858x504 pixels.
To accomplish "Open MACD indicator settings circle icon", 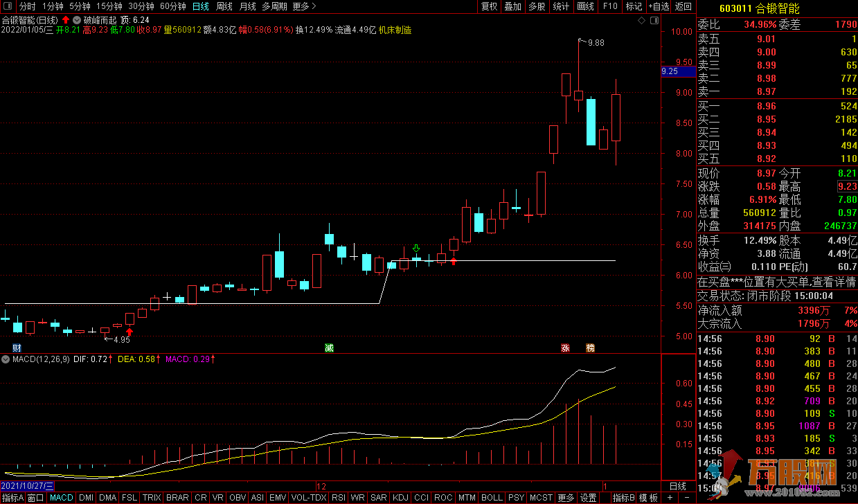I will [x=6, y=359].
